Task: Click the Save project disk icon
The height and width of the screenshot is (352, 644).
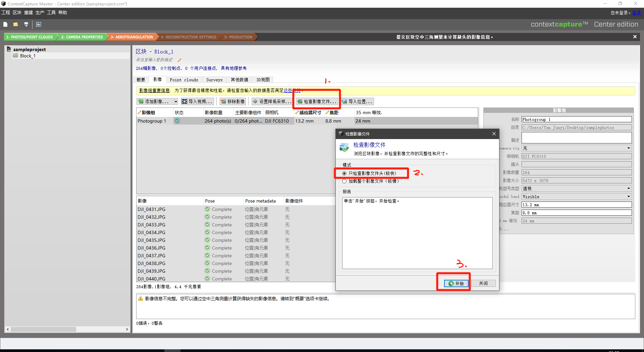Action: [26, 25]
